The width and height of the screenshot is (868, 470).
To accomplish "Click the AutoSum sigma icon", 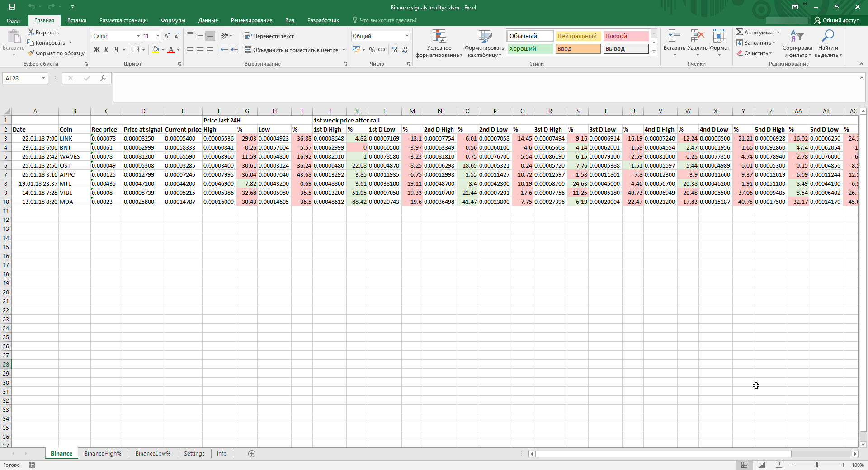I will pyautogui.click(x=740, y=32).
